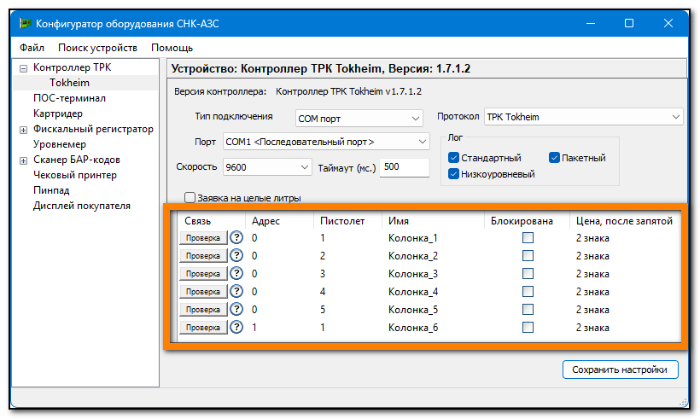Enable Заявка на целые литры checkbox
Screen dimensions: 700x419
(190, 197)
